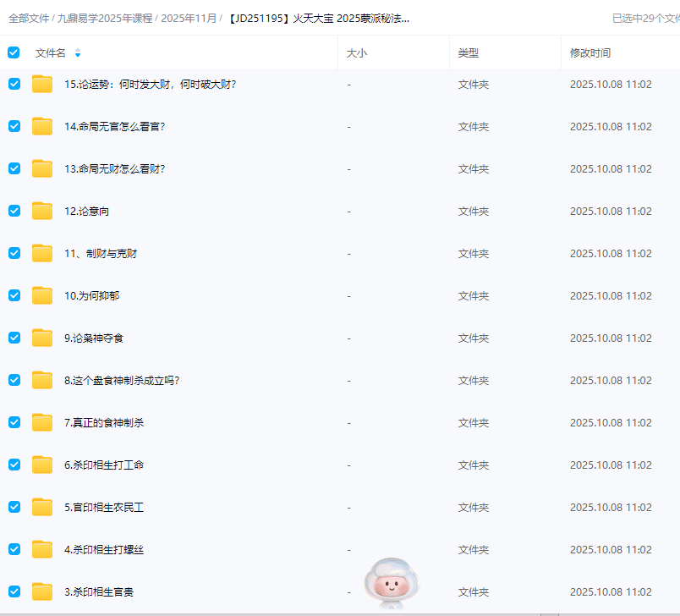The height and width of the screenshot is (616, 680).
Task: Click folder icon for 15.论运势 row
Action: [x=42, y=84]
